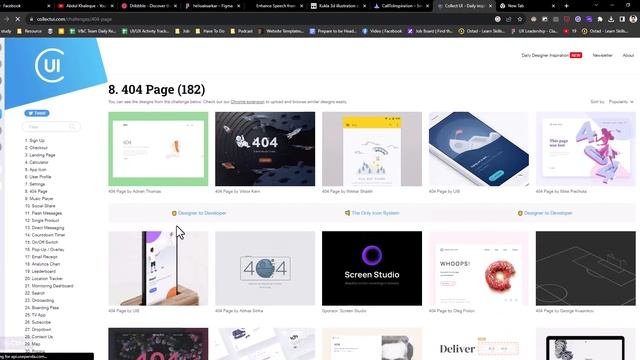
Task: Switch to the Dribbble browser tab
Action: coord(149,6)
